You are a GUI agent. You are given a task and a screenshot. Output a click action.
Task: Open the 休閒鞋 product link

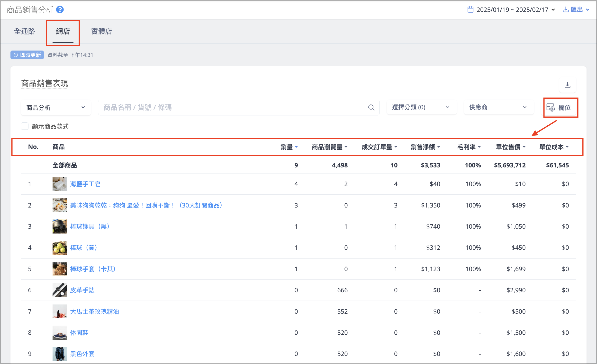(x=79, y=333)
